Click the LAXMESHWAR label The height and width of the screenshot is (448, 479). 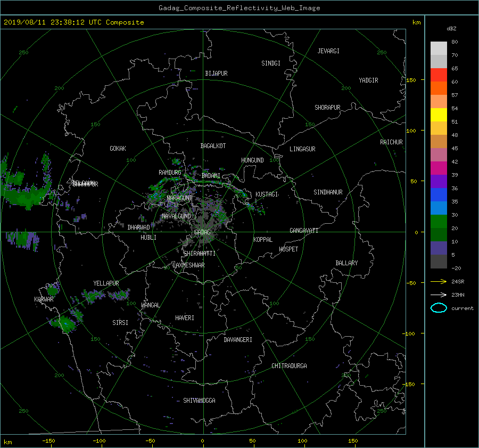click(x=188, y=265)
